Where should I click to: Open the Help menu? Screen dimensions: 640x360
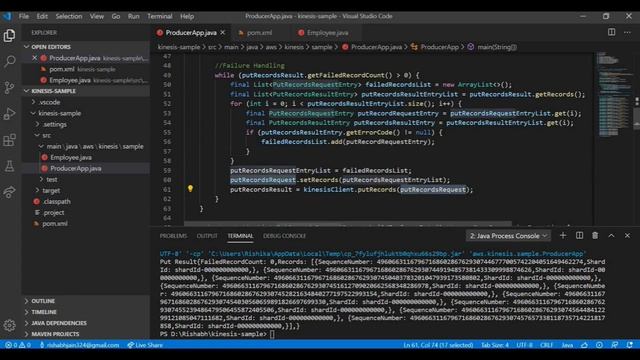[187, 16]
